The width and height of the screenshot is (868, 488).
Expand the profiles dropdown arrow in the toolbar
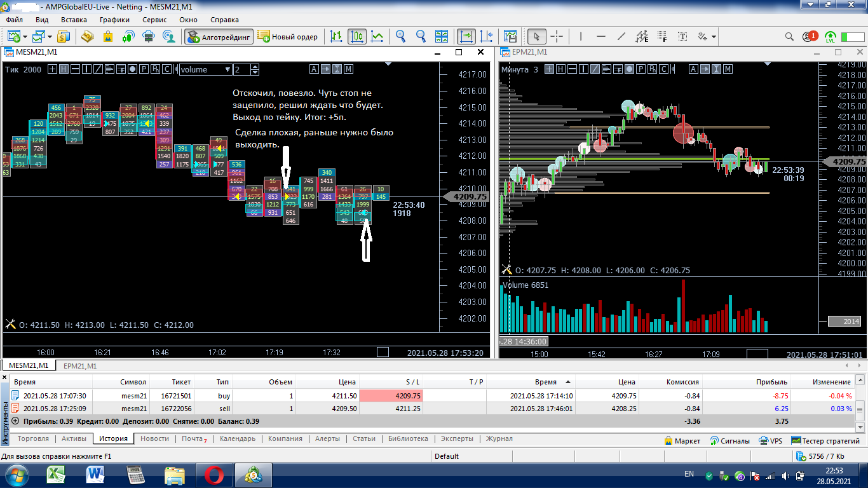click(50, 37)
